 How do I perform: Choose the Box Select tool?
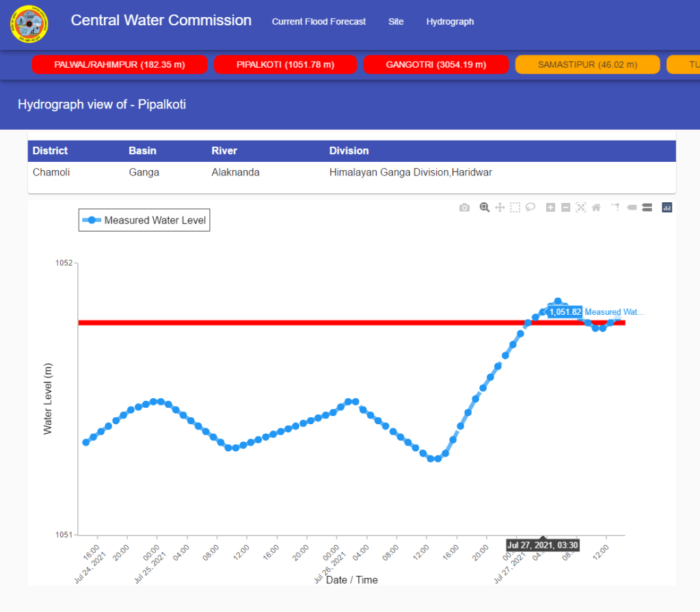(x=515, y=208)
